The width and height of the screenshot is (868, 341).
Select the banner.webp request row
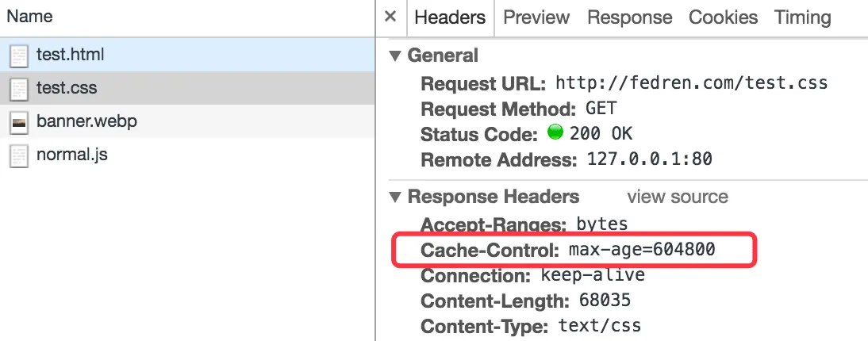tap(159, 122)
